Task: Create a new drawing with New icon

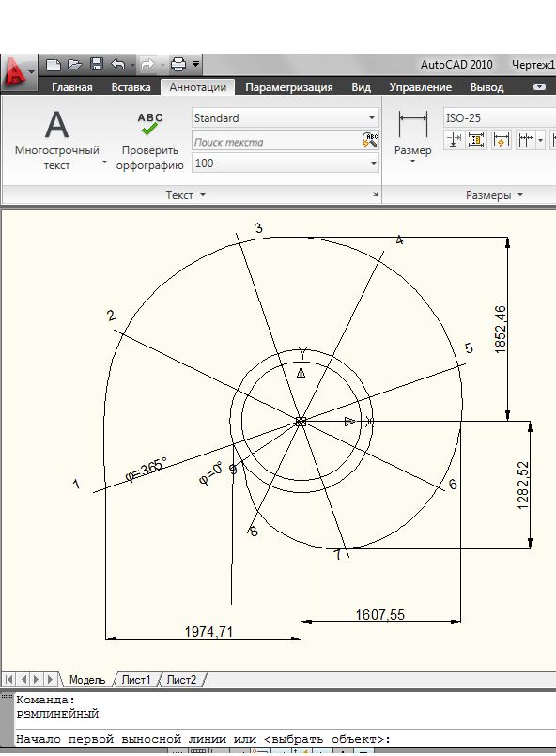Action: tap(53, 64)
